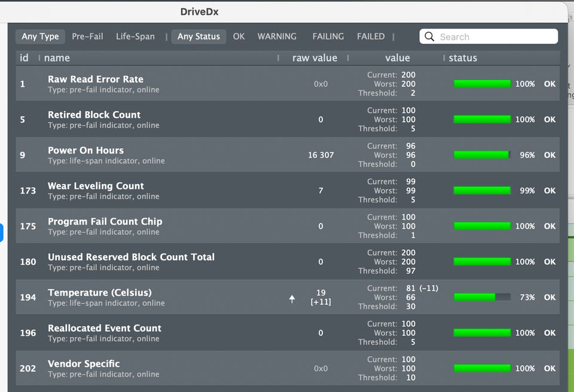Filter by Life-Span type

[x=135, y=36]
